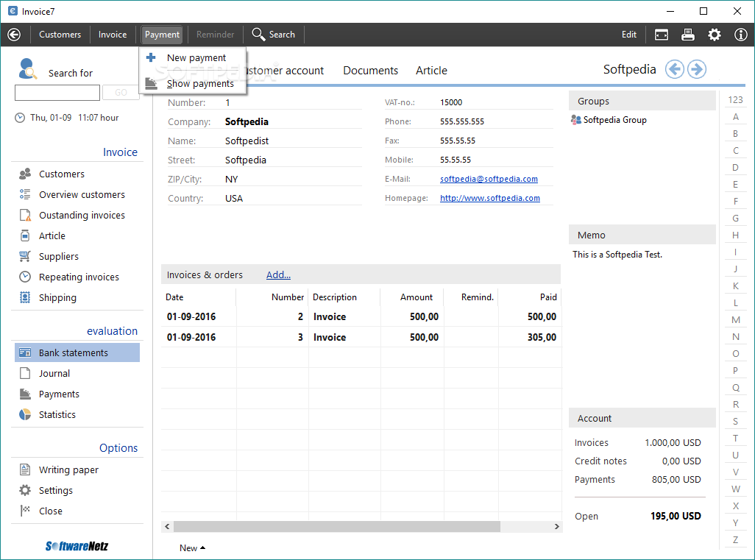Viewport: 755px width, 560px height.
Task: Click the Remind. column header
Action: coord(471,297)
